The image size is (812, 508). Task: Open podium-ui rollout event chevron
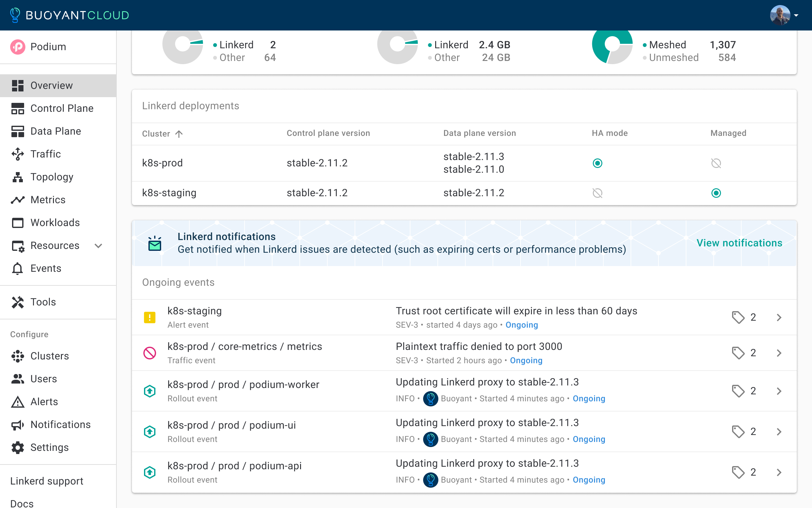779,432
